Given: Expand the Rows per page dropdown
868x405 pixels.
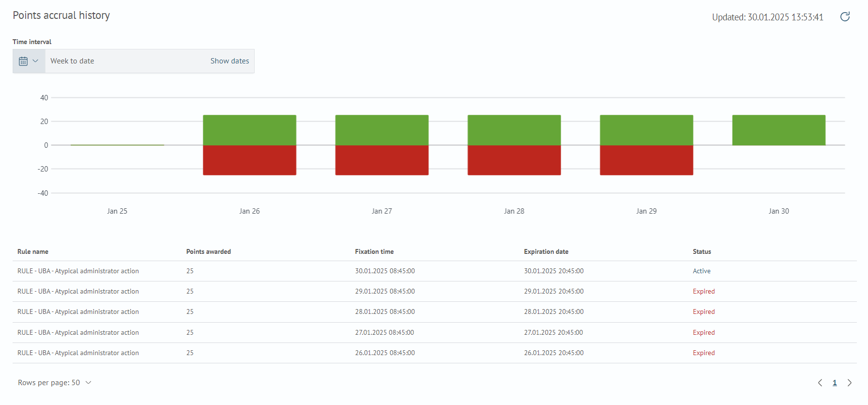Looking at the screenshot, I should 55,383.
